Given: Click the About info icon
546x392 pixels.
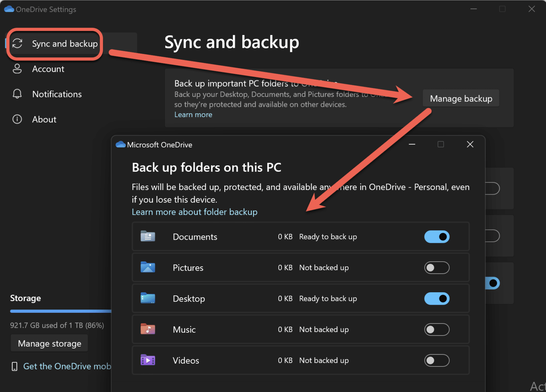Looking at the screenshot, I should point(17,119).
